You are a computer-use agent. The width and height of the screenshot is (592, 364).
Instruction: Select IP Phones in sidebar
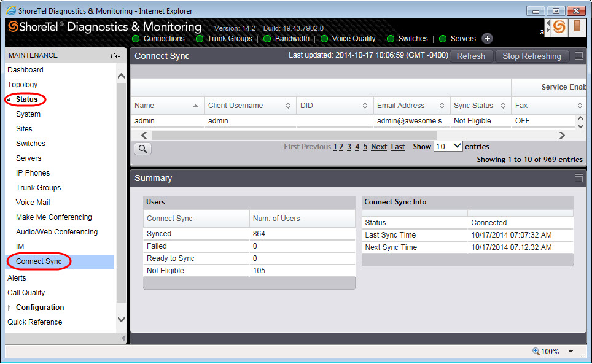tap(33, 172)
